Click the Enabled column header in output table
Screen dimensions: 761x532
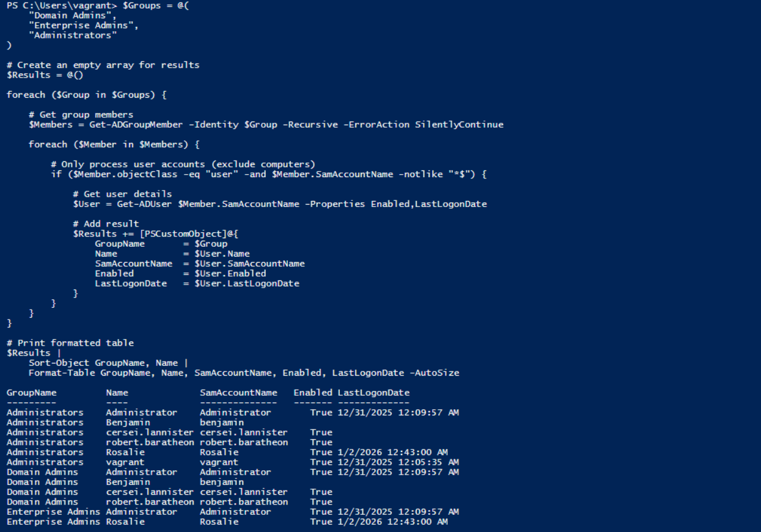pyautogui.click(x=312, y=393)
